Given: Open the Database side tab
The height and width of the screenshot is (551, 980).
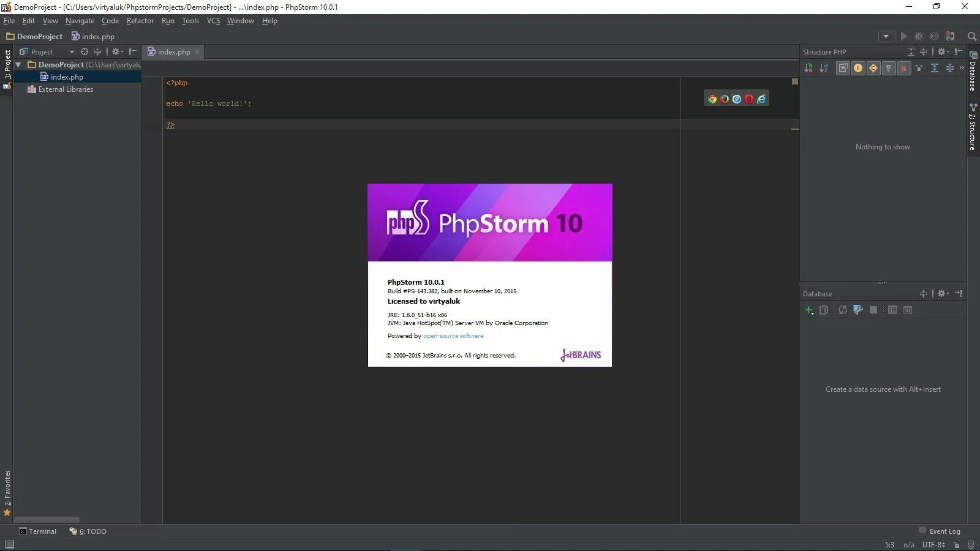Looking at the screenshot, I should tap(973, 71).
